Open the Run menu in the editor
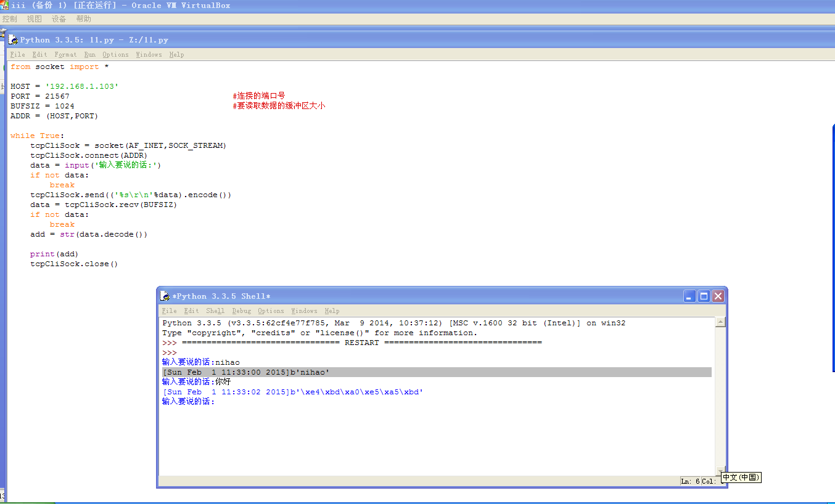 pyautogui.click(x=89, y=55)
